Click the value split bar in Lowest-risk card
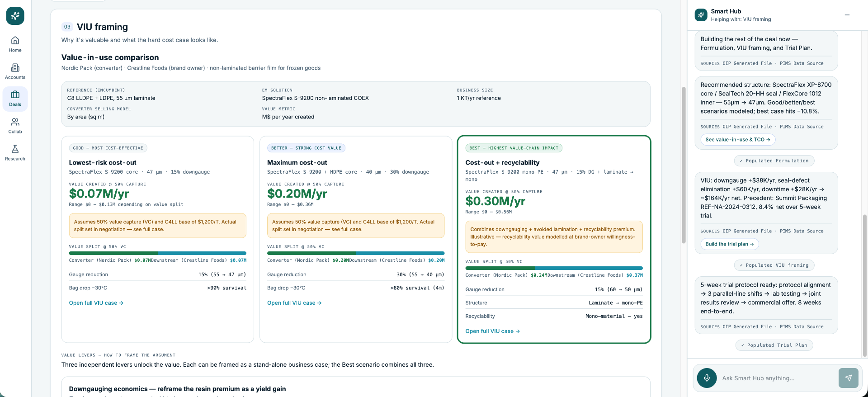 point(158,253)
